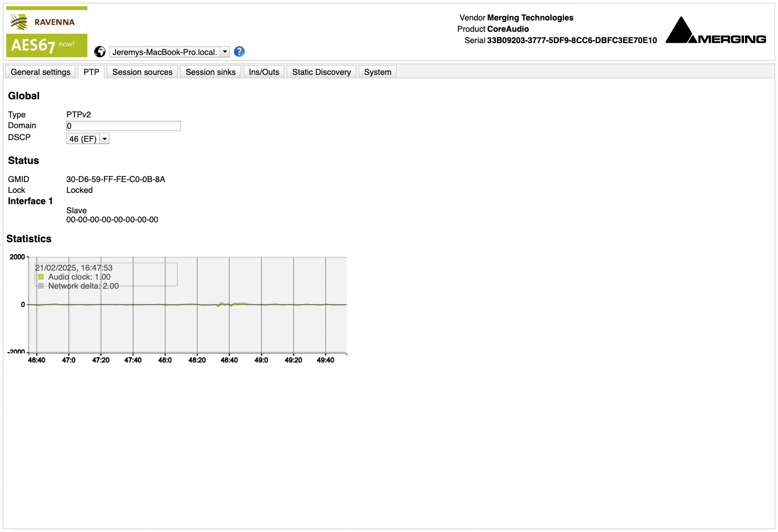Open the System tab
This screenshot has height=532, width=778.
(x=377, y=72)
